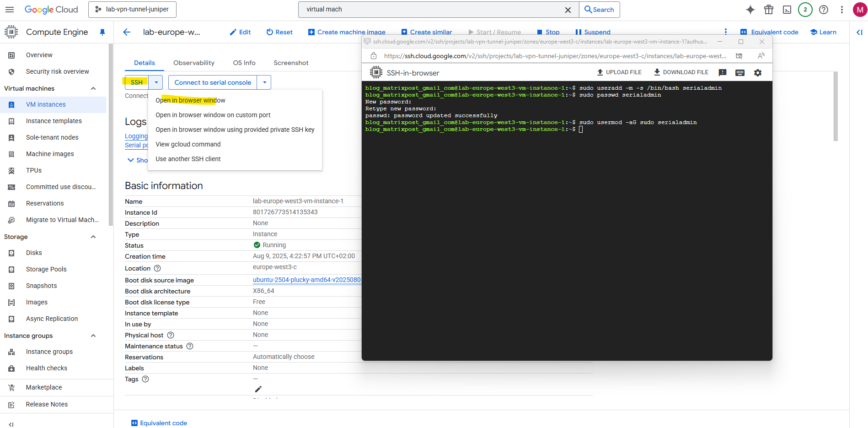868x428 pixels.
Task: Open notifications badge showing 2
Action: (x=805, y=10)
